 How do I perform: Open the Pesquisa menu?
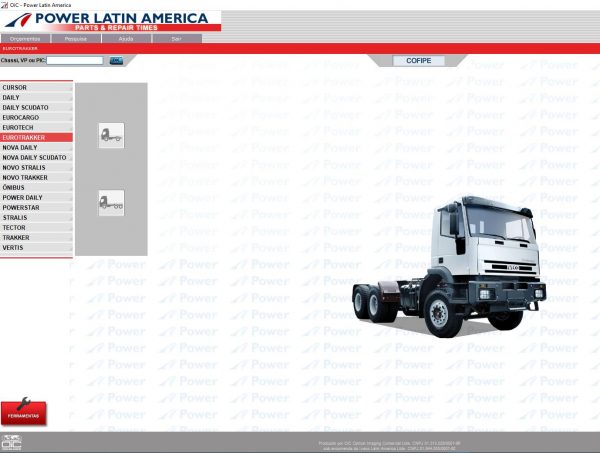(x=76, y=39)
